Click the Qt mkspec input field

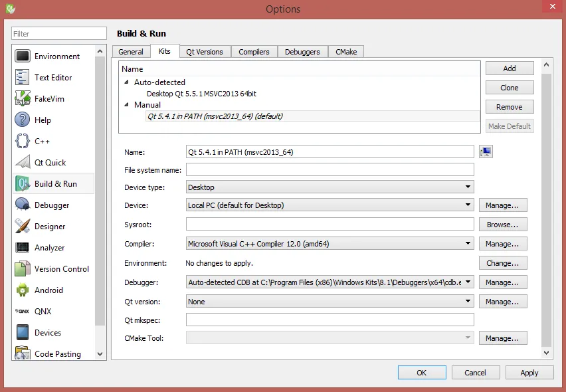(x=330, y=320)
